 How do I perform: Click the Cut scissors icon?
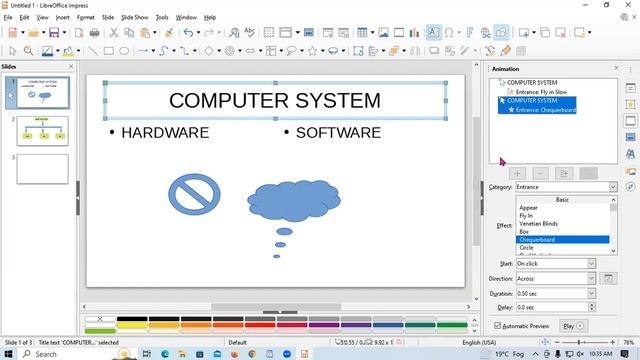tap(114, 33)
